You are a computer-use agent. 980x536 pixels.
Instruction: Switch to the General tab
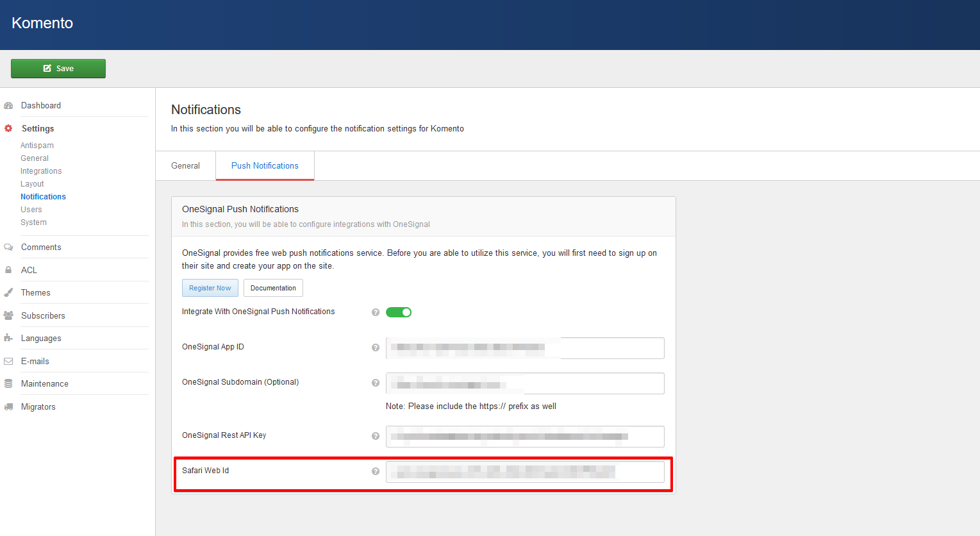point(185,165)
